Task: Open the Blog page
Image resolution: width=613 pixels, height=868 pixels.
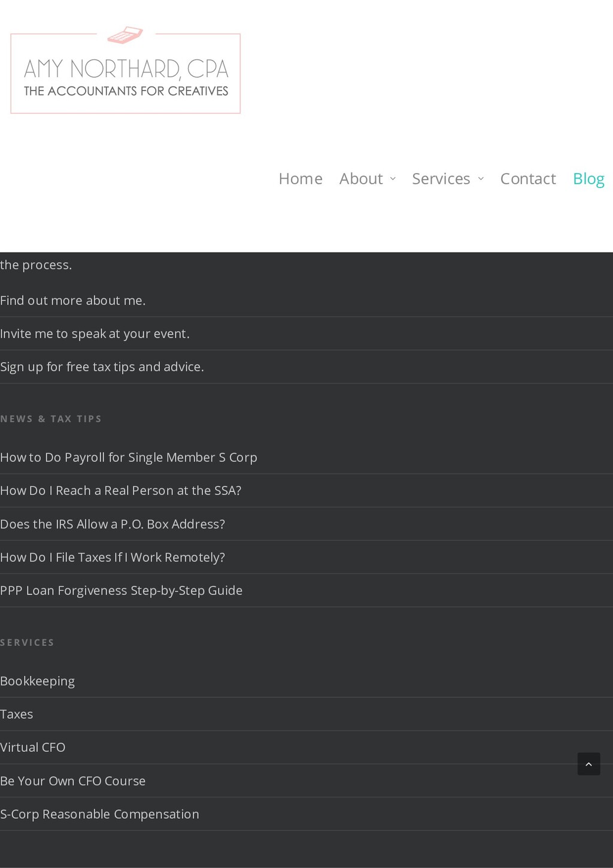Action: click(x=588, y=178)
